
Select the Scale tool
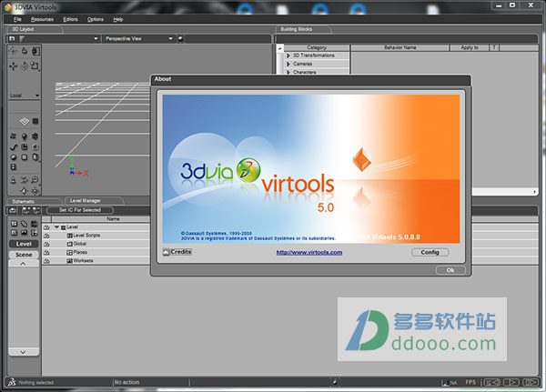[x=35, y=65]
